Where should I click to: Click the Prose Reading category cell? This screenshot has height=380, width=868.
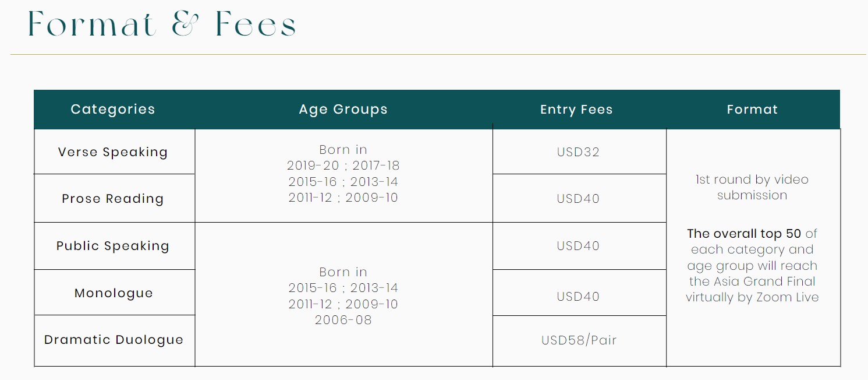(114, 198)
